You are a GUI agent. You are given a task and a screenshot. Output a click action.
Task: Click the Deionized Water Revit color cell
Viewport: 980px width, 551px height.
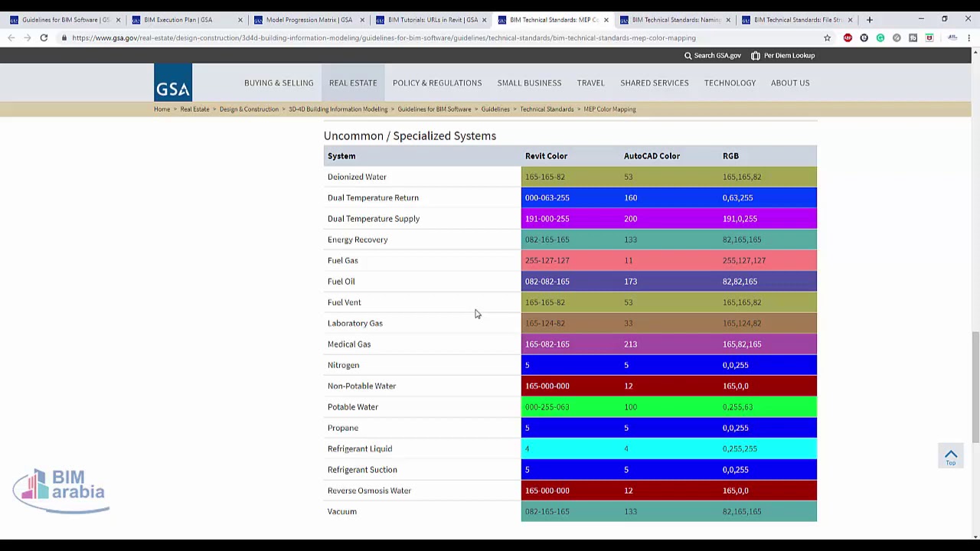(x=570, y=177)
